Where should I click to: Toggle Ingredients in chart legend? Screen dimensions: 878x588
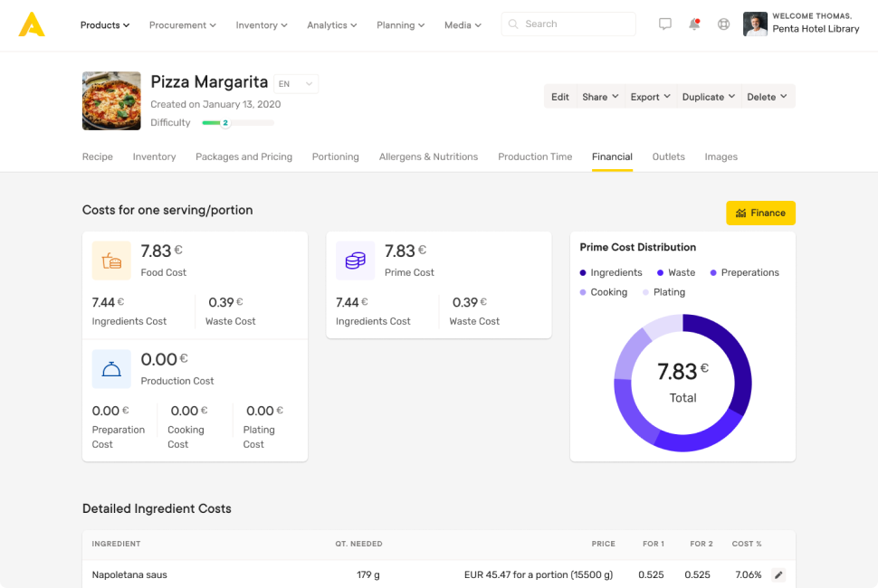pyautogui.click(x=611, y=272)
